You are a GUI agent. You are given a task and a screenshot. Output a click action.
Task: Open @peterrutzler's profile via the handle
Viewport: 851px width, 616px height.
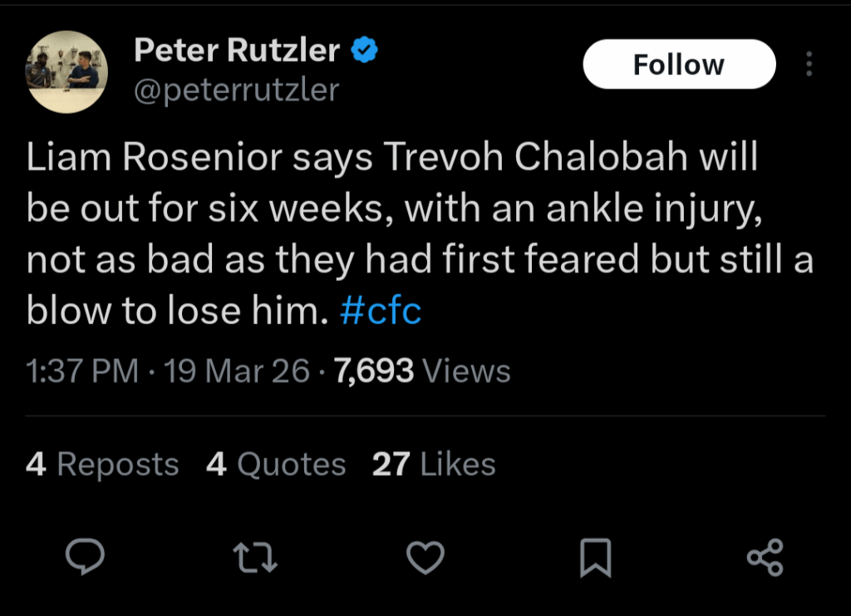coord(235,90)
